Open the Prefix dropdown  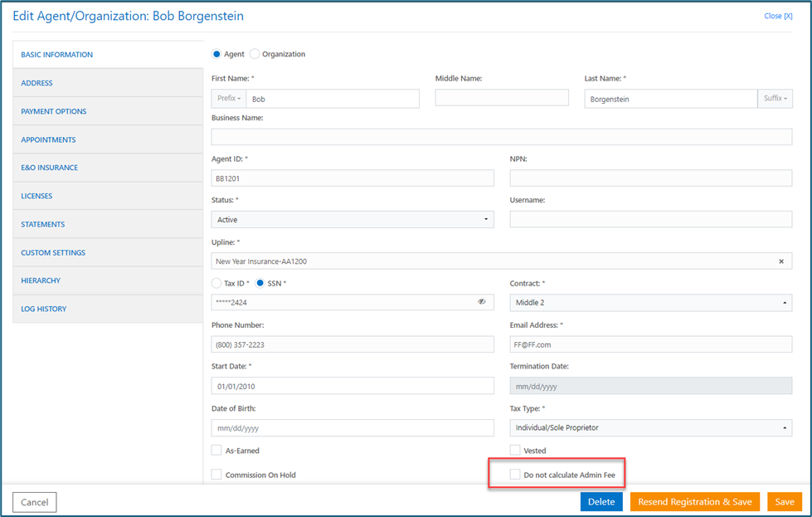coord(229,99)
